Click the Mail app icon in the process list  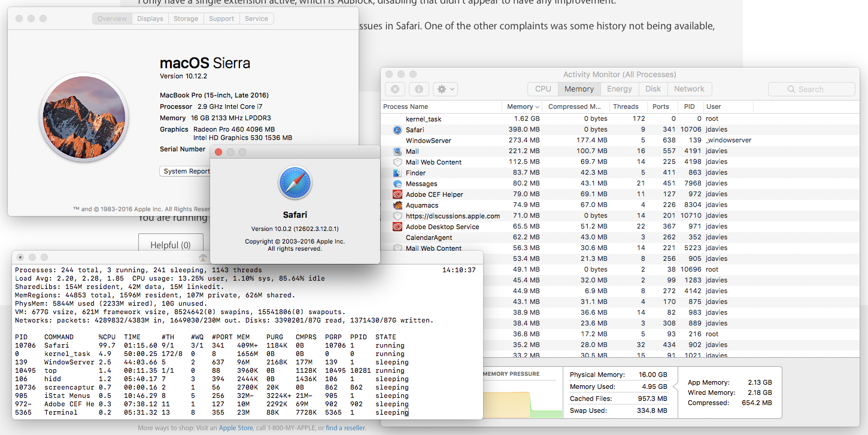[397, 151]
